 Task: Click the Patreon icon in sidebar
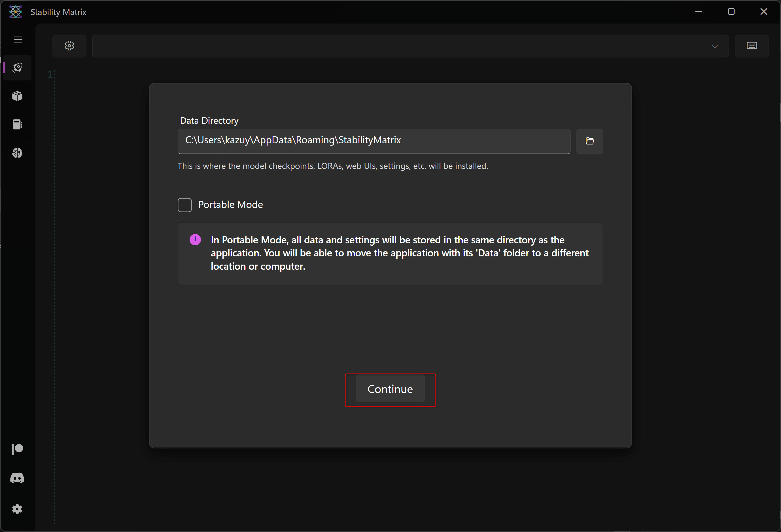point(18,449)
